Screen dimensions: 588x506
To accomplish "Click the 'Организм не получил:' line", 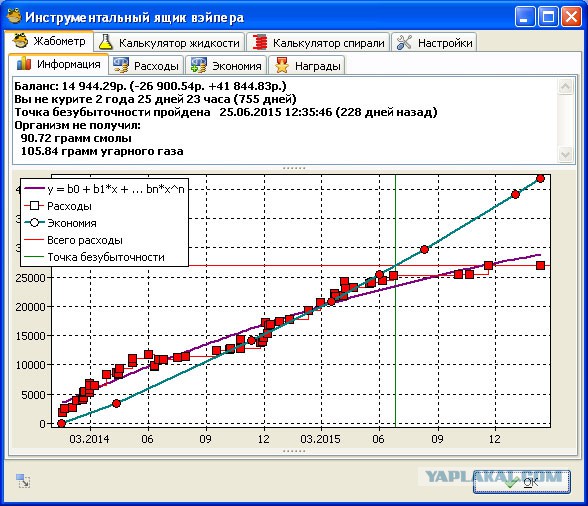I will pos(78,125).
